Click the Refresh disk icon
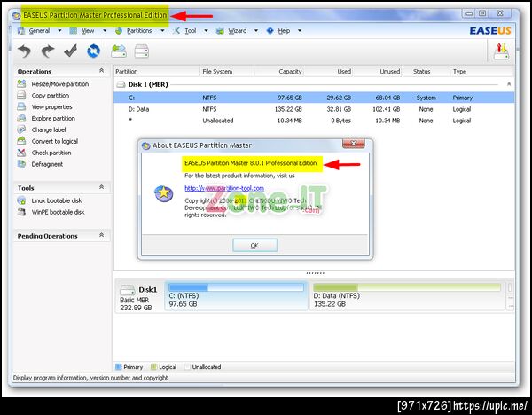Screen dimensions: 532x415 coord(94,51)
